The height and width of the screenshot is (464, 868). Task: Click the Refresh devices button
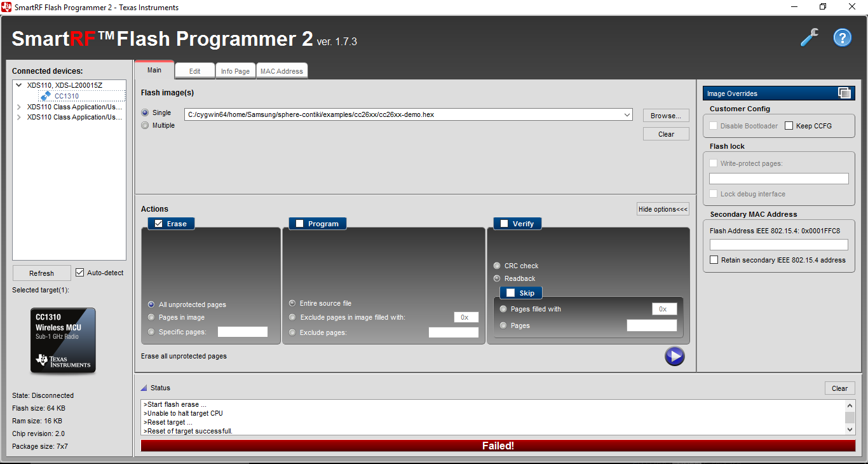pyautogui.click(x=41, y=273)
